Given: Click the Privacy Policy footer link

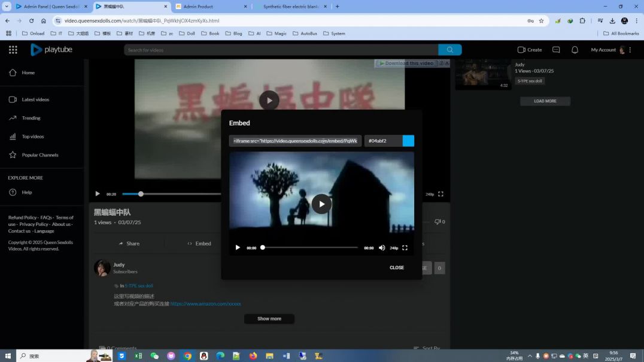Looking at the screenshot, I should tap(34, 224).
